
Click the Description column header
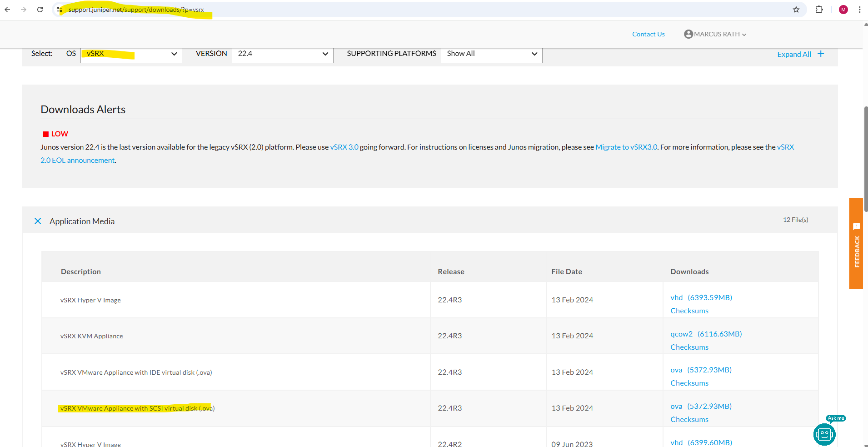(81, 271)
